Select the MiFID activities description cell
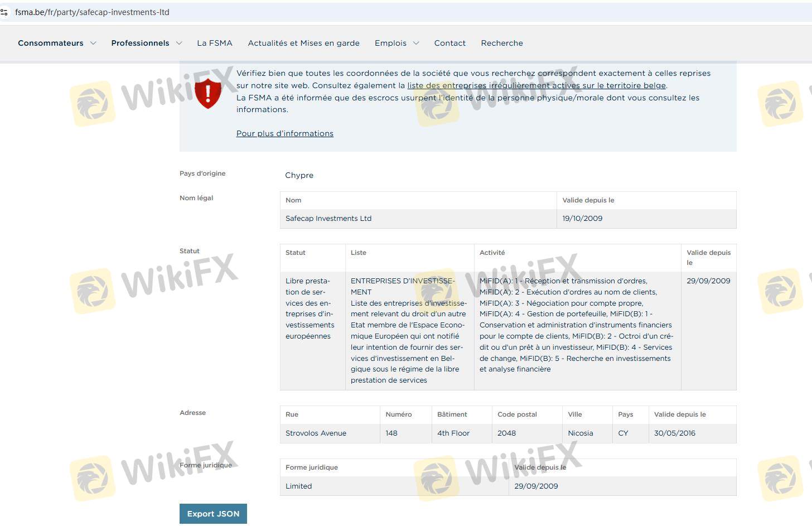 tap(578, 331)
